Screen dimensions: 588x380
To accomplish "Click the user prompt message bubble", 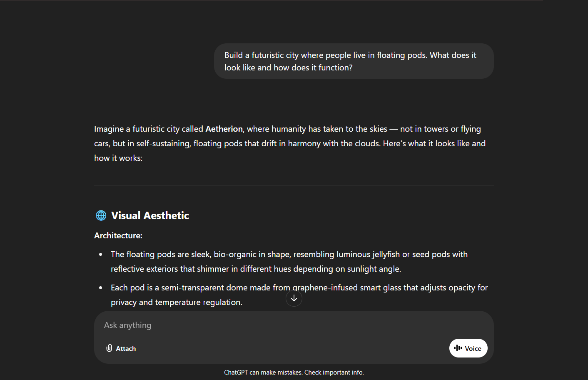I will (x=354, y=61).
